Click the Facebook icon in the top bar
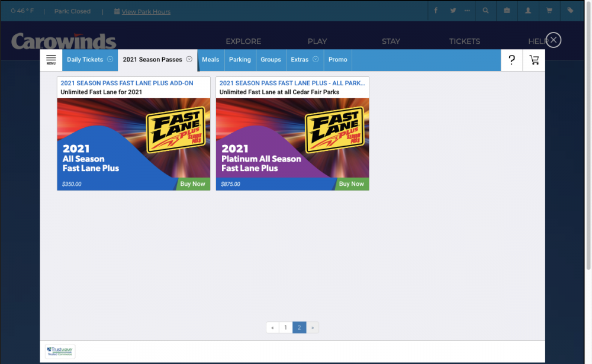The height and width of the screenshot is (364, 592). click(436, 11)
